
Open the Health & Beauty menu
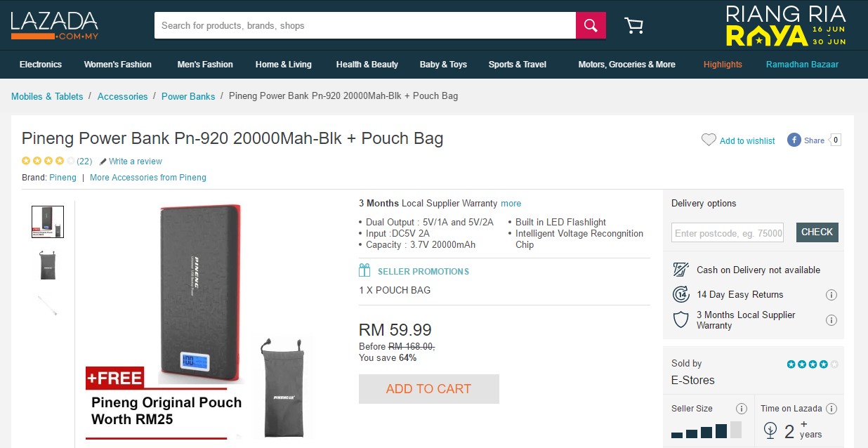(x=367, y=65)
